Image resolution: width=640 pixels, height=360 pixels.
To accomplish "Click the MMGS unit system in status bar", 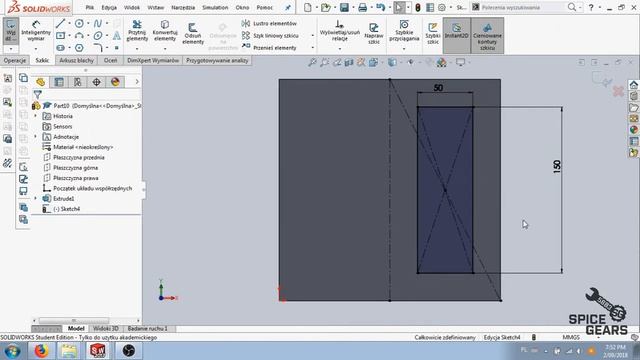I will (571, 338).
